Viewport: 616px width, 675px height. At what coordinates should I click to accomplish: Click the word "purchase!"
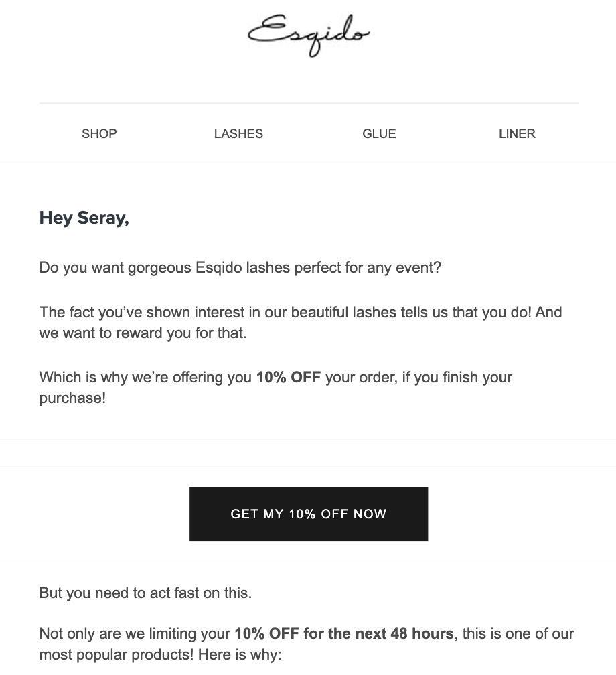pos(72,398)
